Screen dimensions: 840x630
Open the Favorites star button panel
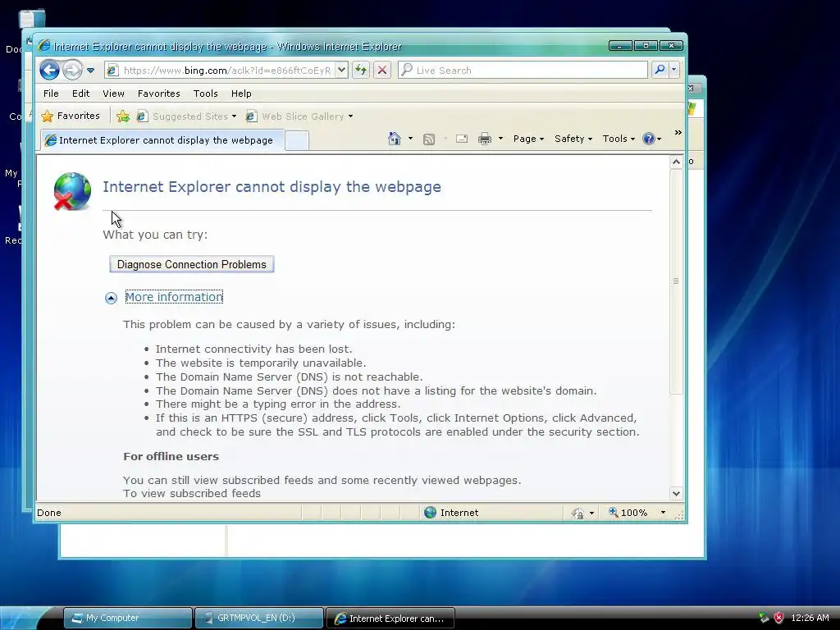71,116
